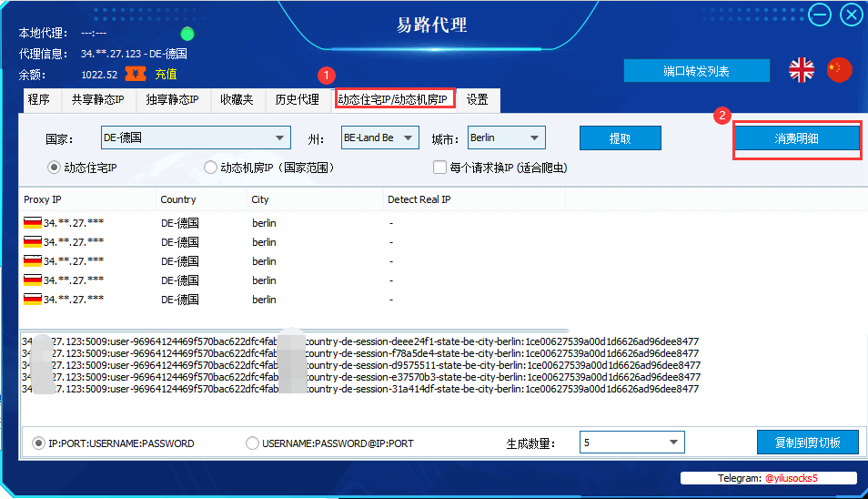Select the 动态住宅IP radio button
This screenshot has width=868, height=499.
[54, 168]
